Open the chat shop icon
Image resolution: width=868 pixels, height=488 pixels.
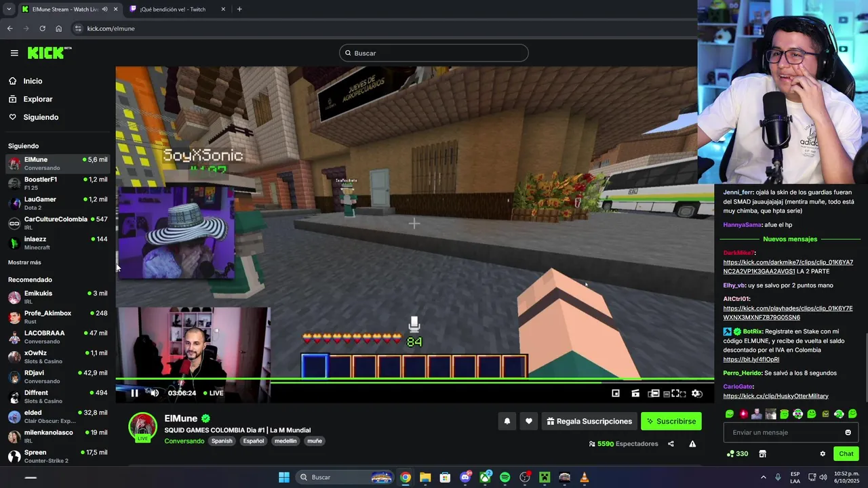click(762, 453)
